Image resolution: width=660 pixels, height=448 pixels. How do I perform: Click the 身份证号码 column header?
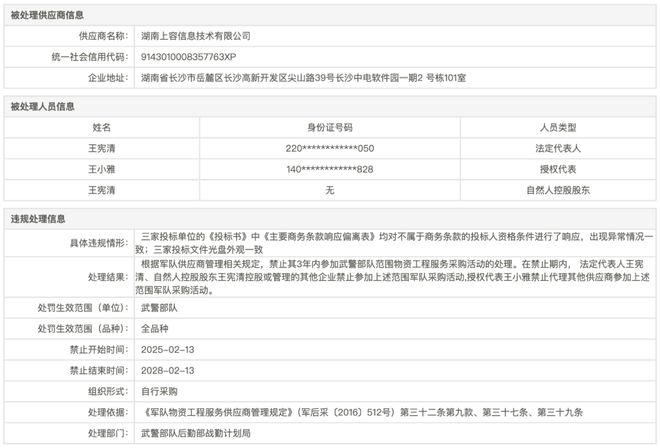pos(330,127)
